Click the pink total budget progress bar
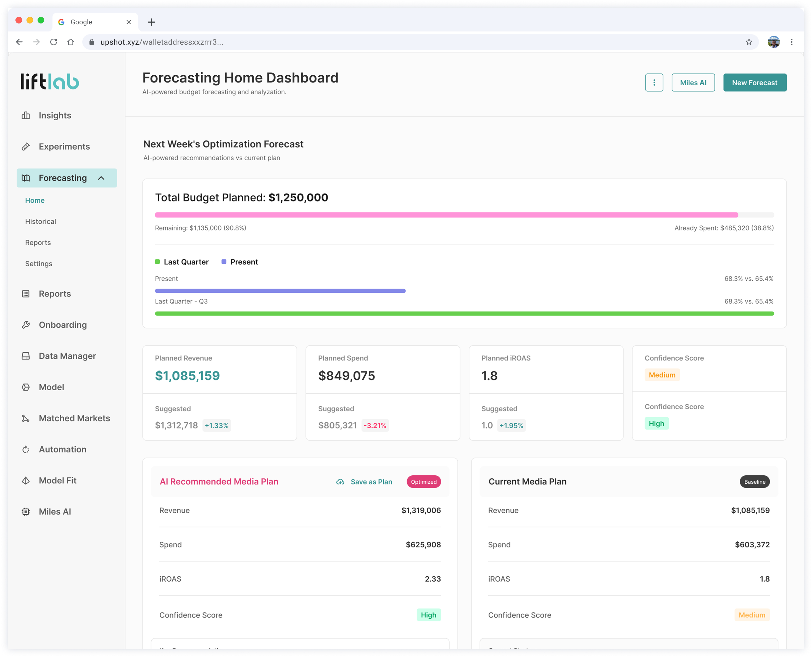The height and width of the screenshot is (657, 812). tap(446, 215)
